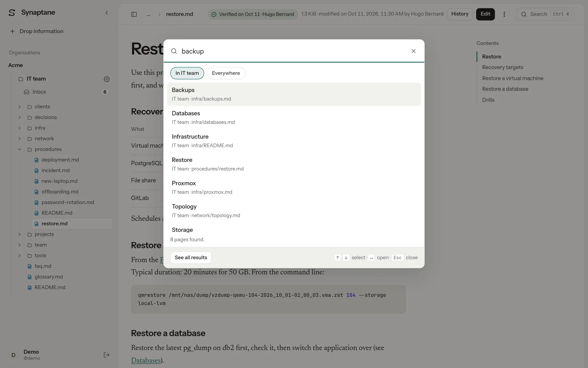This screenshot has width=588, height=368.
Task: Open the Databases search result
Action: click(x=294, y=117)
